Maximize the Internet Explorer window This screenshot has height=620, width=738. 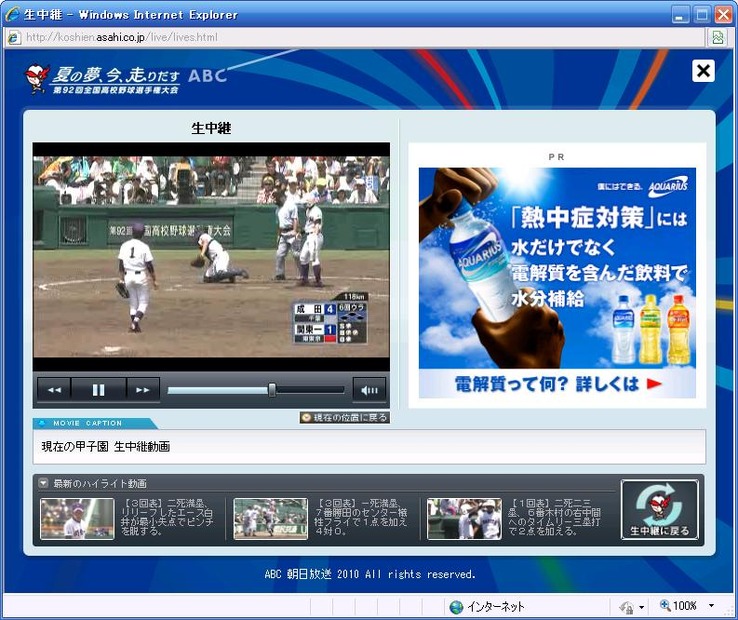(702, 15)
